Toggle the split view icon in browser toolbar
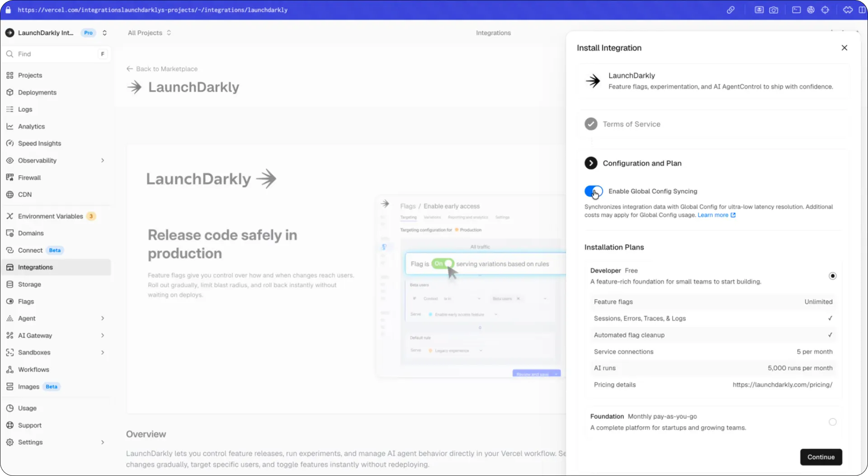 (862, 10)
